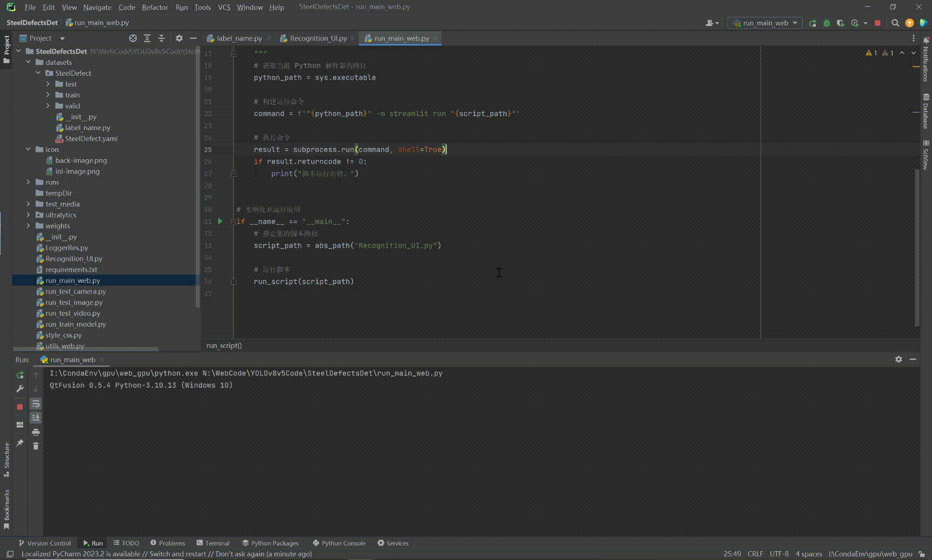932x560 pixels.
Task: Hide the Project tool window
Action: (193, 38)
